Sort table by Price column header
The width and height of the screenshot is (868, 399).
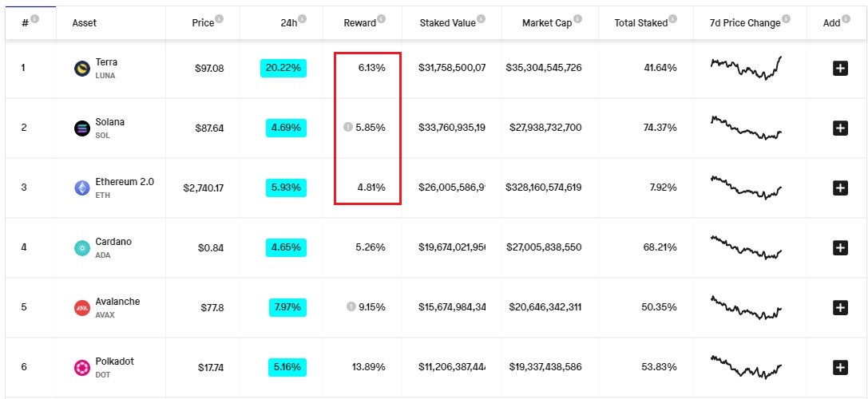coord(203,23)
